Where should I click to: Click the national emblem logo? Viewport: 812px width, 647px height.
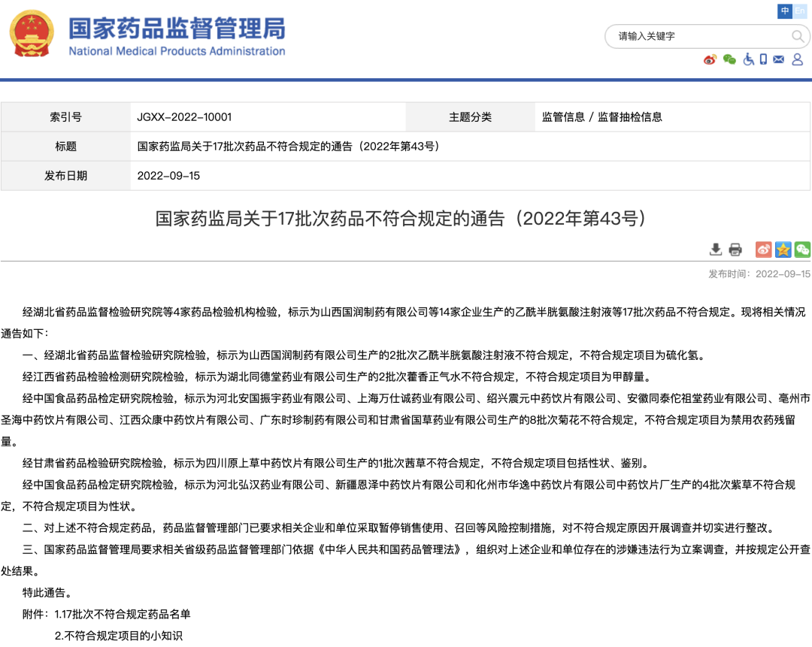tap(32, 34)
